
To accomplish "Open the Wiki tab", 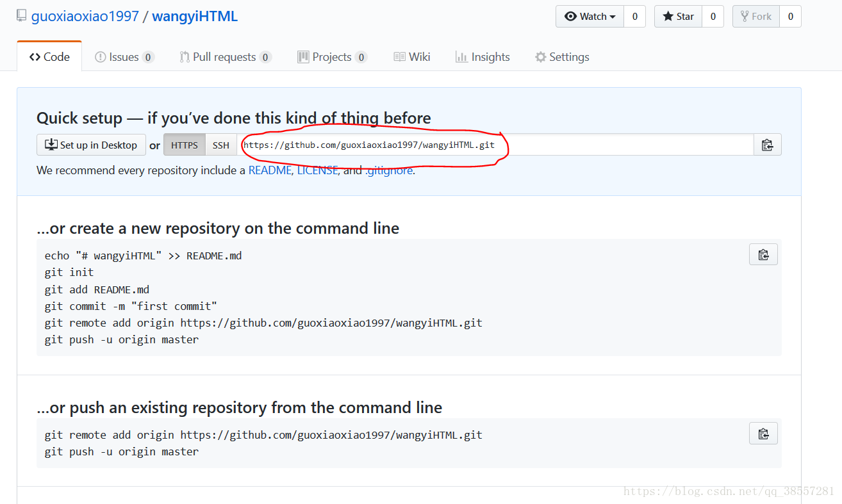I will [x=412, y=57].
